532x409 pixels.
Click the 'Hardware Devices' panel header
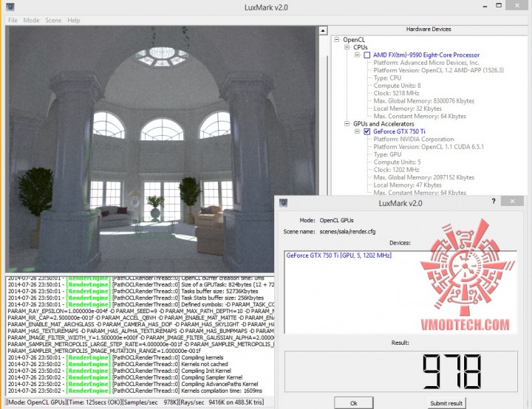(428, 30)
